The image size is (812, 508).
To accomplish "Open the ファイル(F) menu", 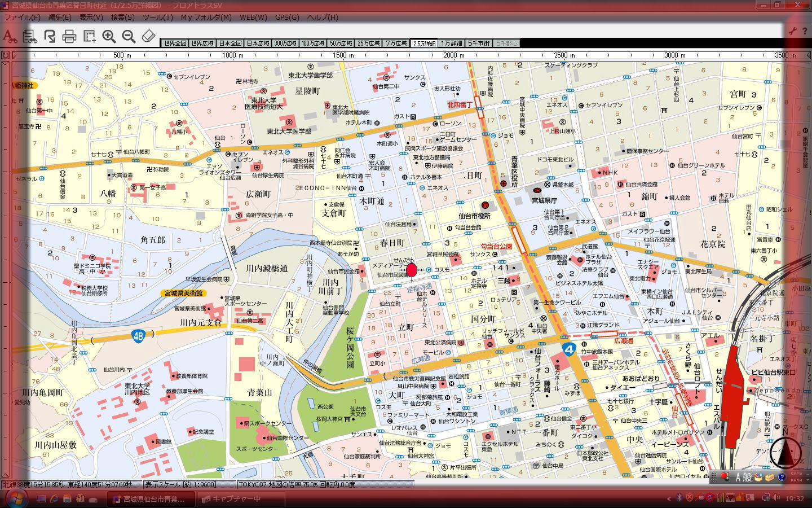I will [22, 17].
